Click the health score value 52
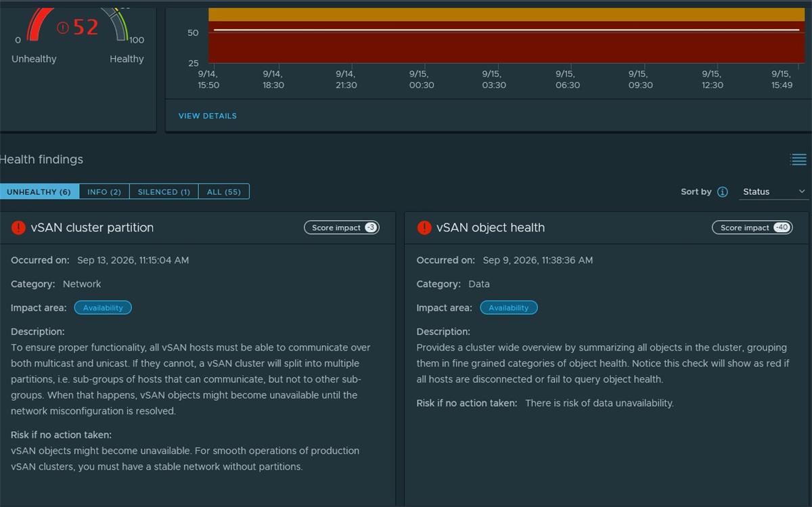 [86, 27]
